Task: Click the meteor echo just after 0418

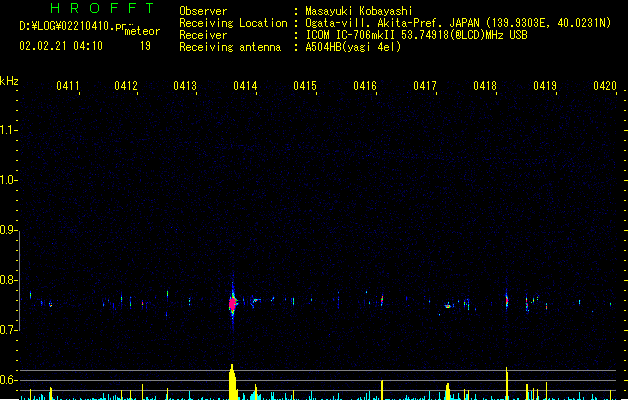Action: tap(507, 300)
